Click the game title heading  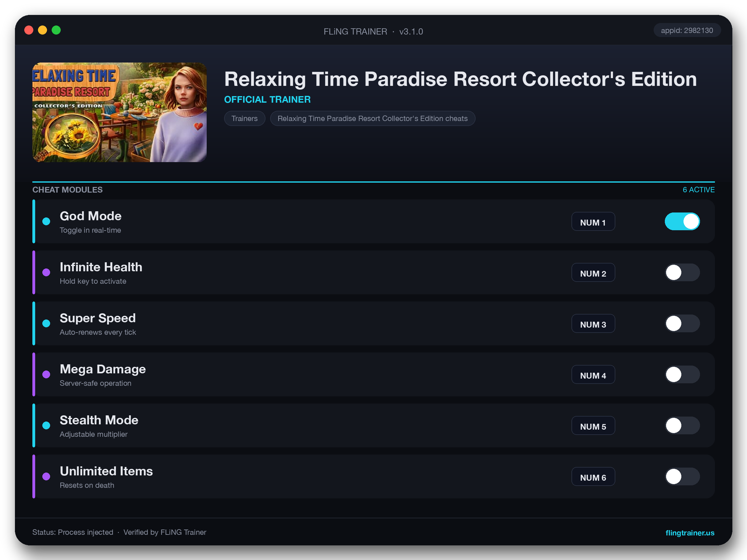pyautogui.click(x=460, y=79)
